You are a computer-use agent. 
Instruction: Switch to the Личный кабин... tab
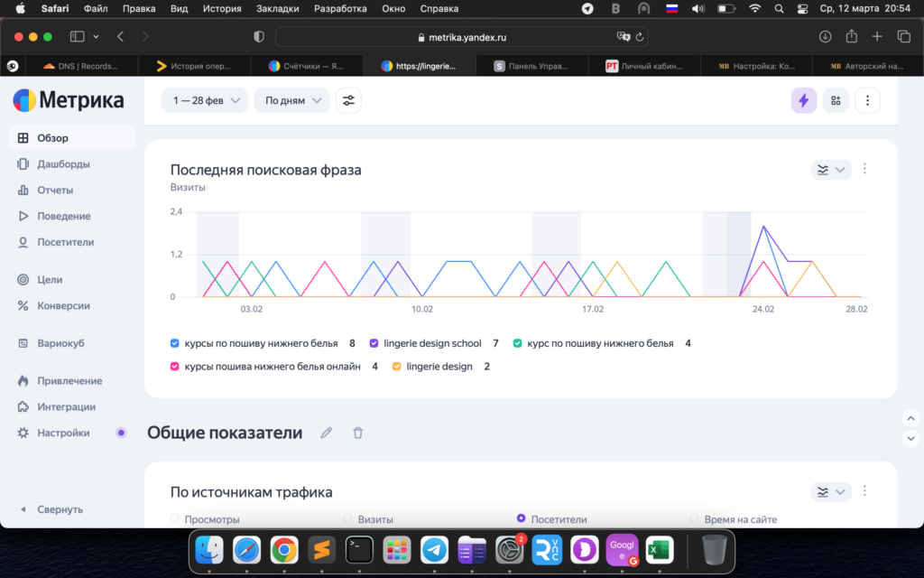click(x=644, y=66)
